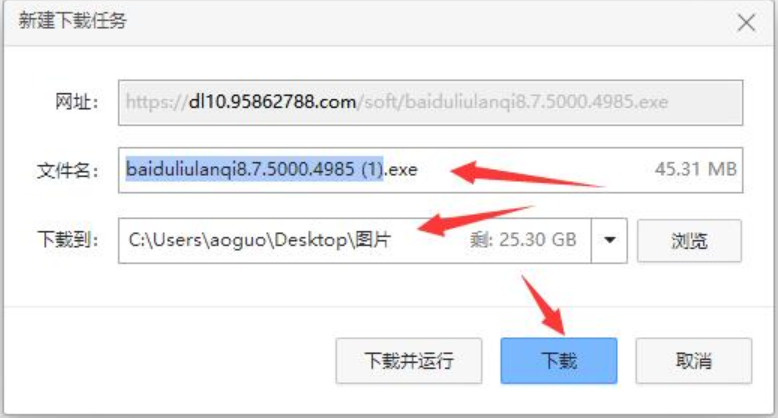Click the 新建下载任务 title bar text

coord(72,21)
